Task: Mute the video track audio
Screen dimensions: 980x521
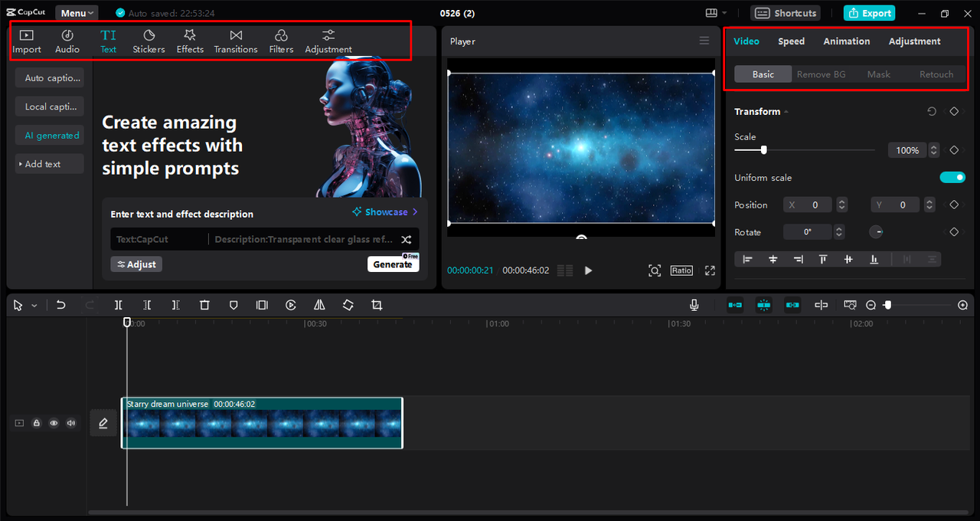Action: (71, 423)
